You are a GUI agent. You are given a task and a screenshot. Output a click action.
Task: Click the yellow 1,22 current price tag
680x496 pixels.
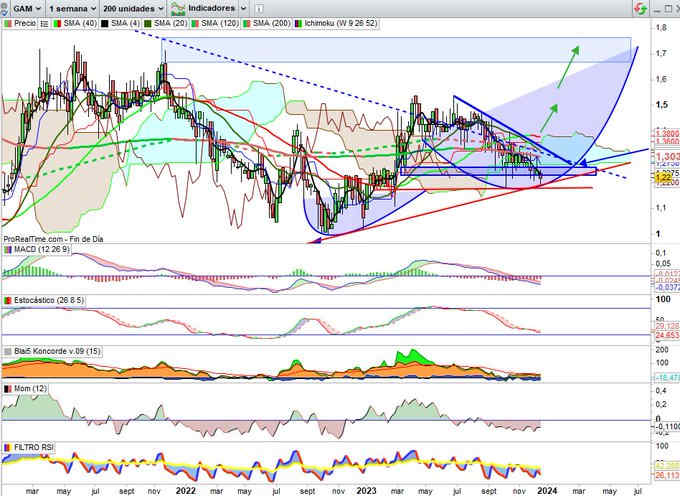pos(664,179)
